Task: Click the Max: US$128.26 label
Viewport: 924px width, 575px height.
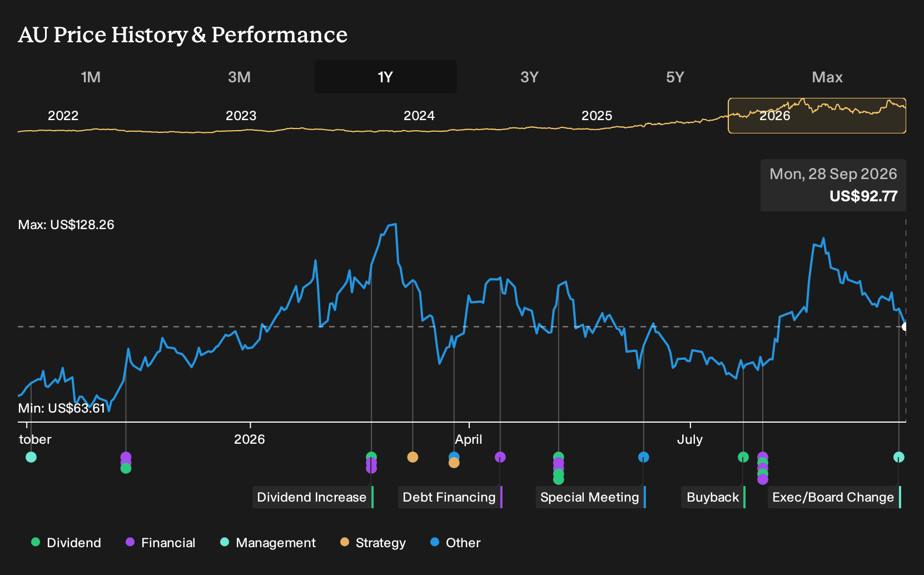Action: tap(66, 225)
